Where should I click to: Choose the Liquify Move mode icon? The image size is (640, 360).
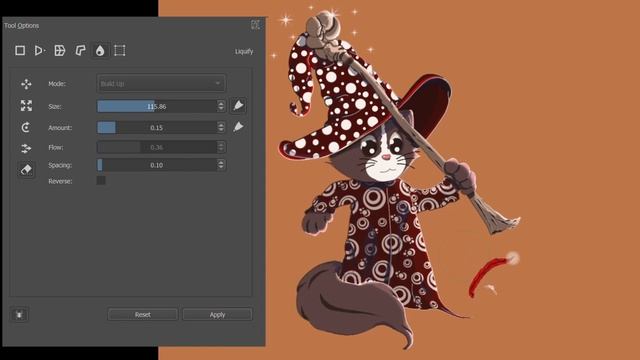click(x=26, y=84)
